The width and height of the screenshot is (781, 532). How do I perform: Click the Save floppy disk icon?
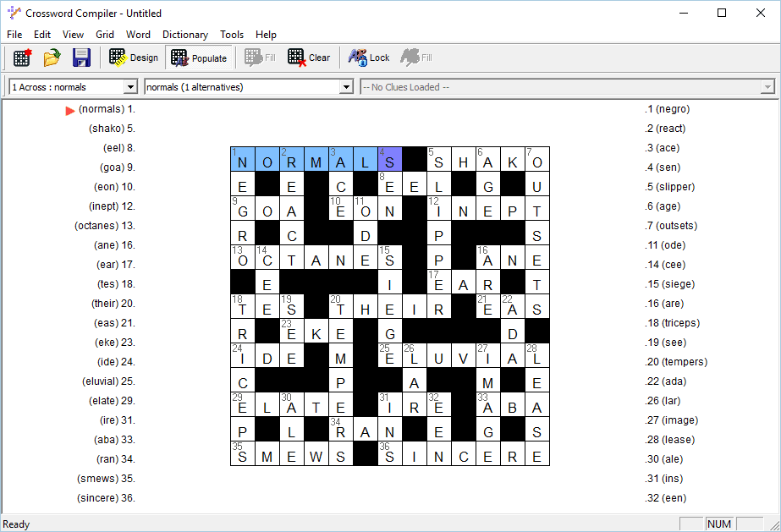pos(82,58)
